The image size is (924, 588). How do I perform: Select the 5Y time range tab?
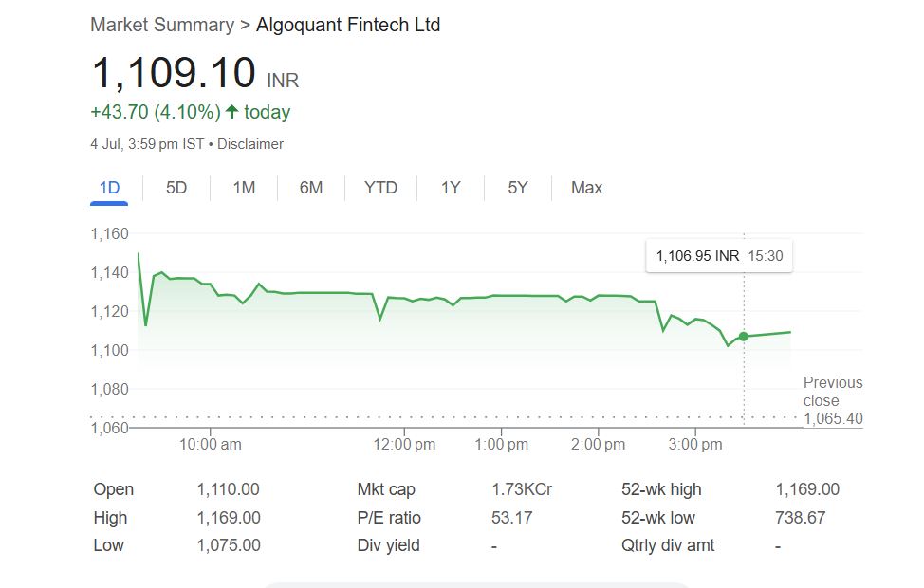517,188
